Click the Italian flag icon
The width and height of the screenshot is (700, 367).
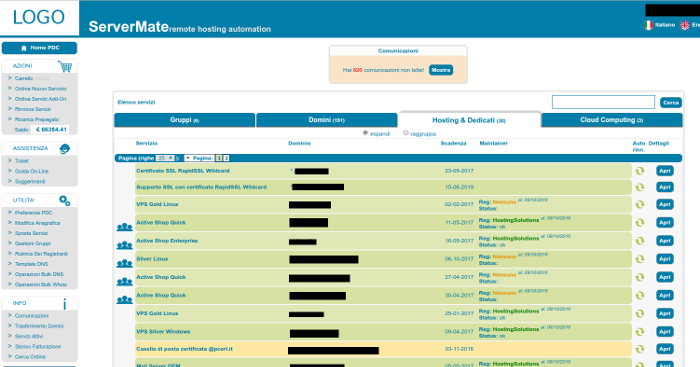[x=648, y=25]
